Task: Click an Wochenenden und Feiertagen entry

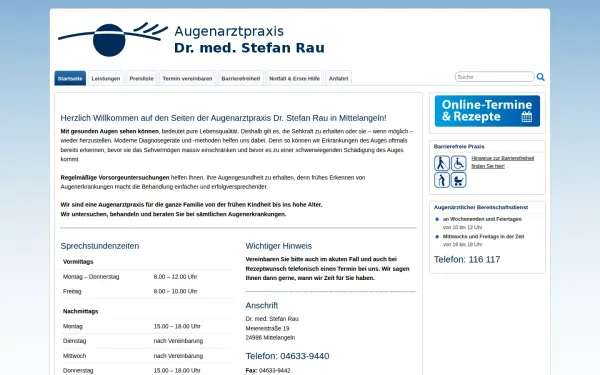Action: (x=482, y=219)
